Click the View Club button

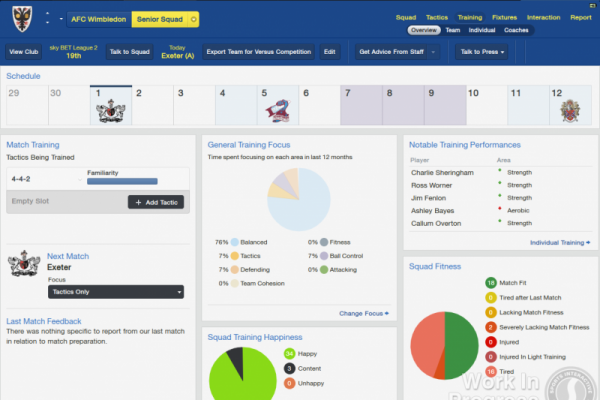pos(24,52)
